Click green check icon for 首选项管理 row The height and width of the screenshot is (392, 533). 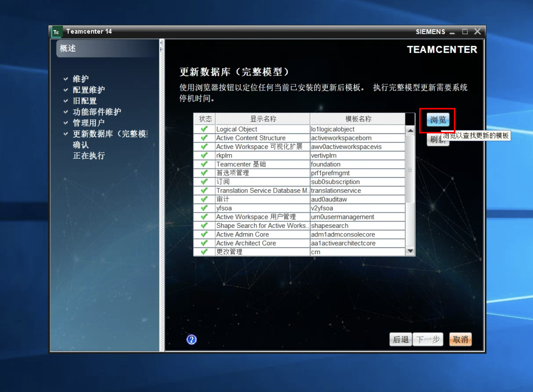[x=204, y=173]
